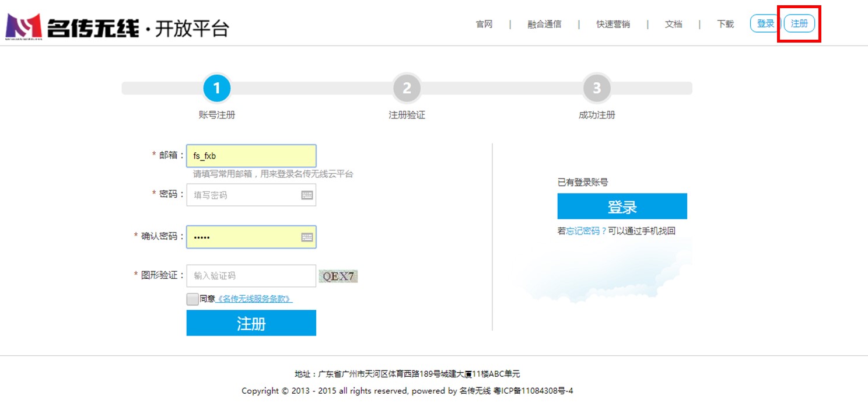868x413 pixels.
Task: Check the 同意 service terms checkbox
Action: click(x=192, y=299)
